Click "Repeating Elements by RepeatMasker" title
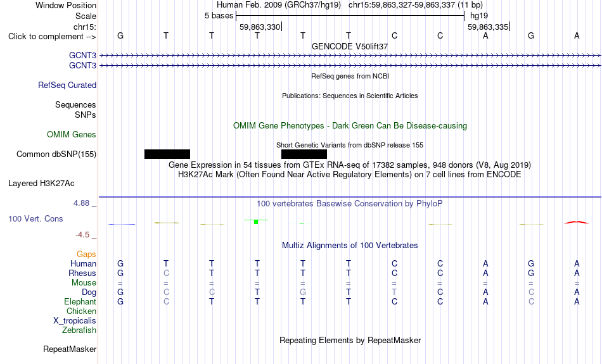602x364 pixels. pos(350,340)
